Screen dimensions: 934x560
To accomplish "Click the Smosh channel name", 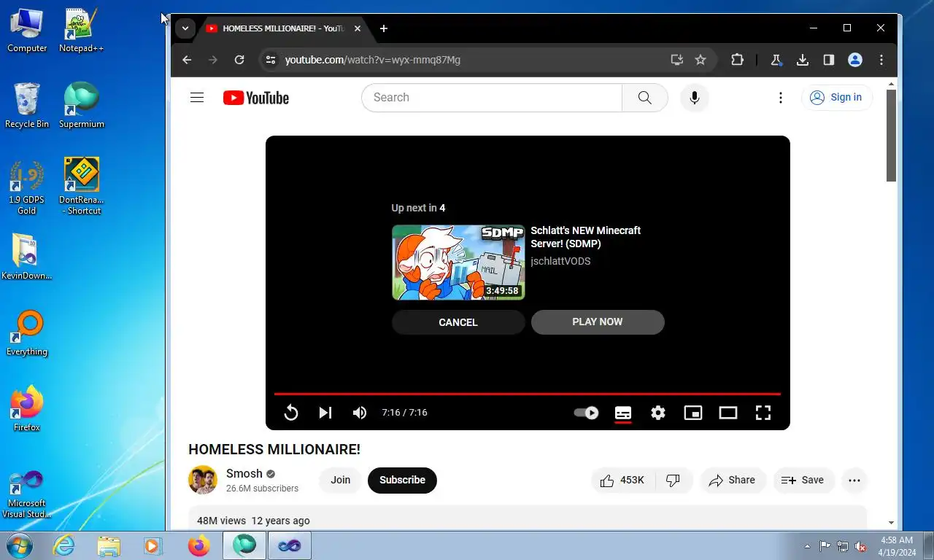I will coord(244,473).
